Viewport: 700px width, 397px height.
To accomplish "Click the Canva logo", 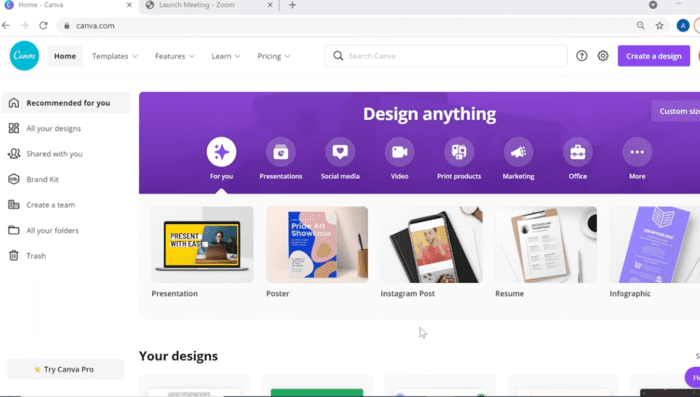I will pos(24,56).
